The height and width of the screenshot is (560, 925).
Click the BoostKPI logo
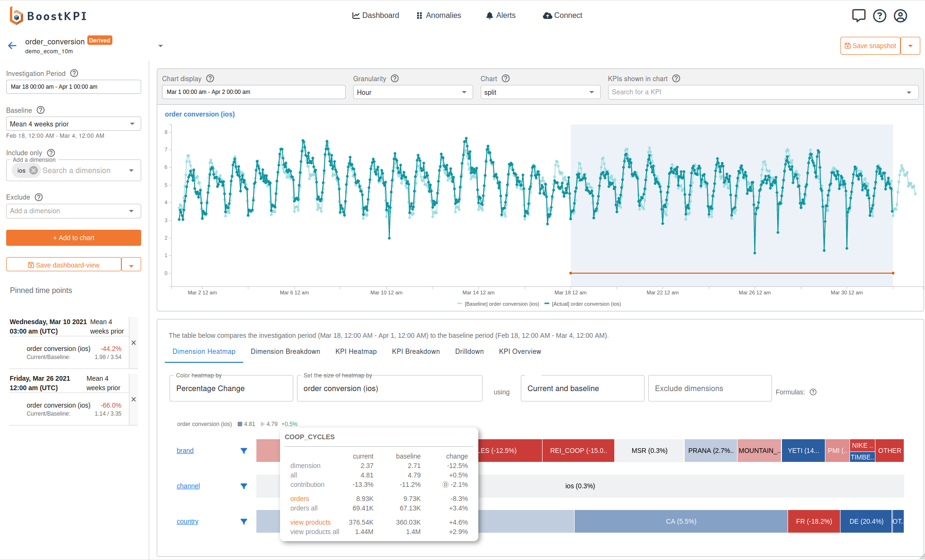(x=48, y=16)
